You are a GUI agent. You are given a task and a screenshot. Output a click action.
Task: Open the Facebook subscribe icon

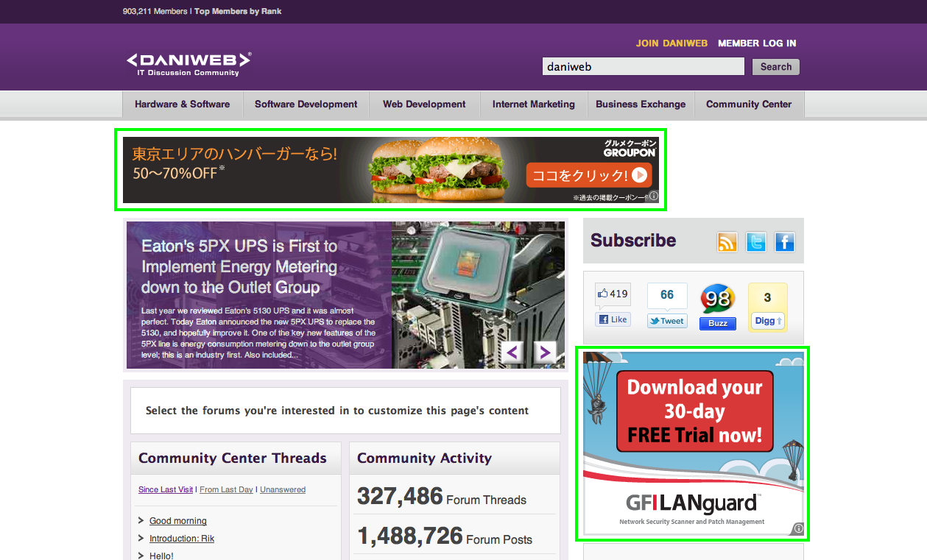[x=785, y=241]
